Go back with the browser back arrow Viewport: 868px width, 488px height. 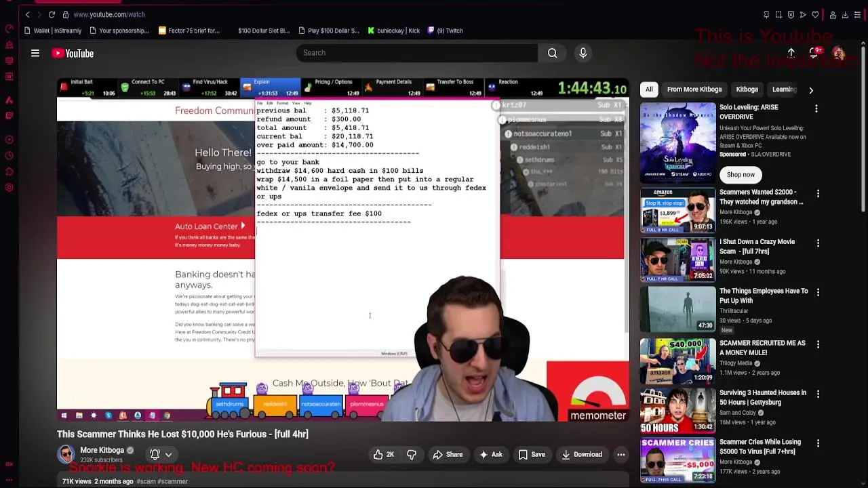pyautogui.click(x=27, y=14)
